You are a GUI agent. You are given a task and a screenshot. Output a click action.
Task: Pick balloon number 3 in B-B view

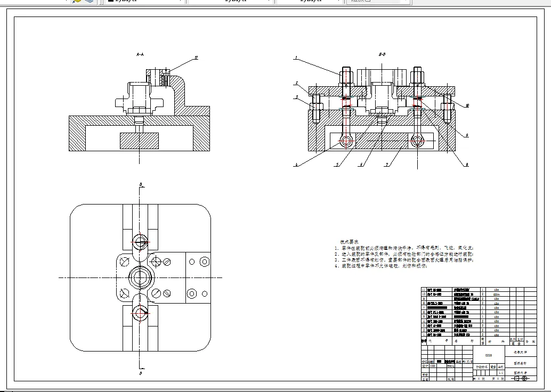tap(297, 97)
